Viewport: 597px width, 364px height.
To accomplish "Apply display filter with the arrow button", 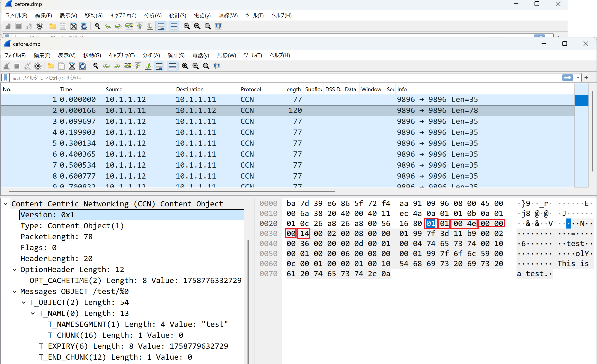I will coord(567,78).
